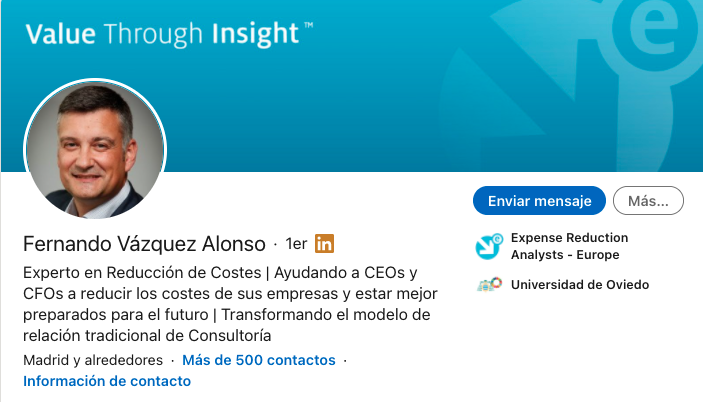Click the Universidad de Oviedo logo icon
This screenshot has height=402, width=703.
tap(489, 285)
